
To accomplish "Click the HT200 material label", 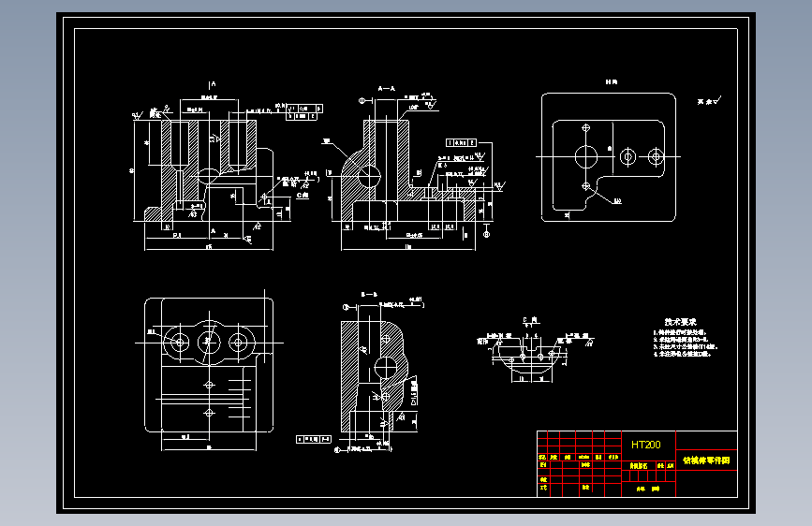I will tap(646, 445).
